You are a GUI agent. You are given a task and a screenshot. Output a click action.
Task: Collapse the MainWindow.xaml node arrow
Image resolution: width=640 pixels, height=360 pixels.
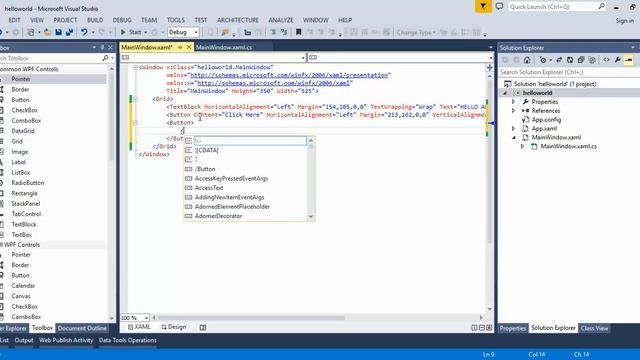(x=514, y=138)
